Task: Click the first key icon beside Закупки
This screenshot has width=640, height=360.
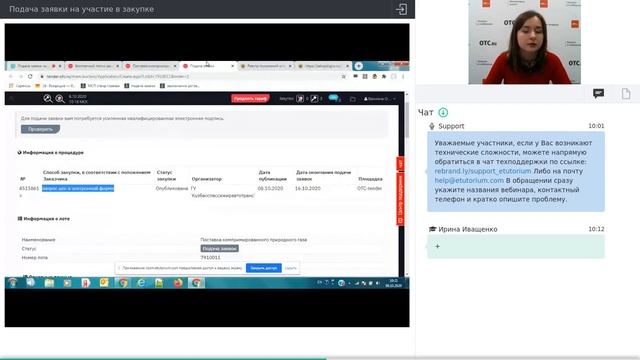Action: pyautogui.click(x=300, y=99)
